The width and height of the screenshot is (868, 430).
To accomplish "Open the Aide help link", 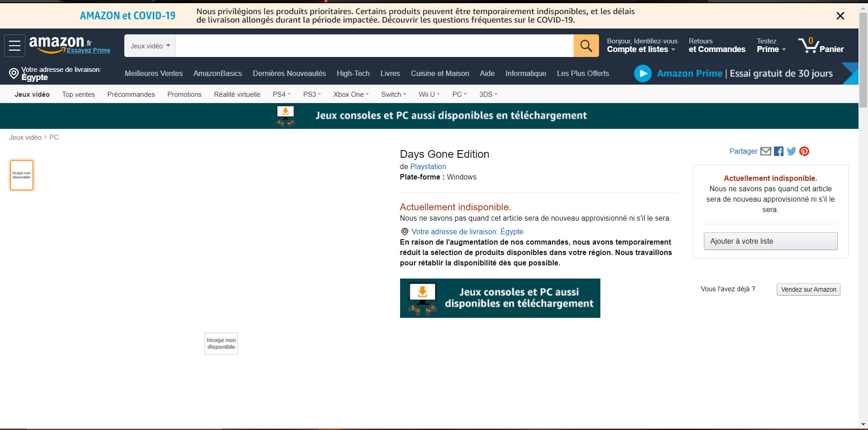I will [x=487, y=73].
